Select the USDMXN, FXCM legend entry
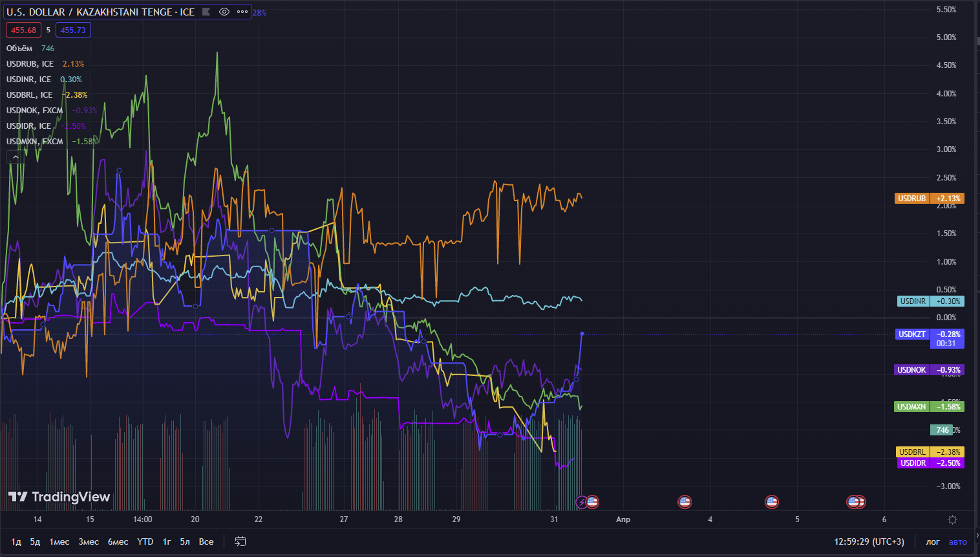 point(35,142)
